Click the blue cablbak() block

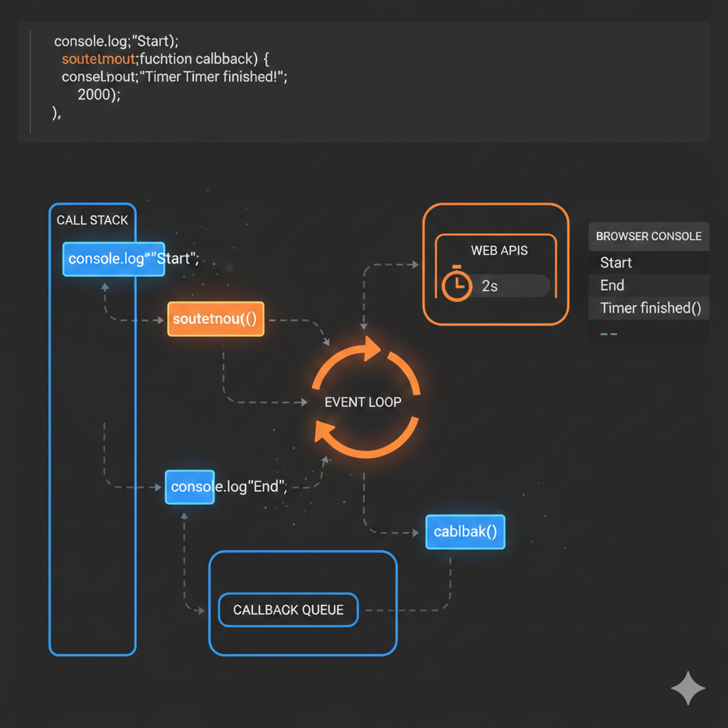click(x=465, y=531)
